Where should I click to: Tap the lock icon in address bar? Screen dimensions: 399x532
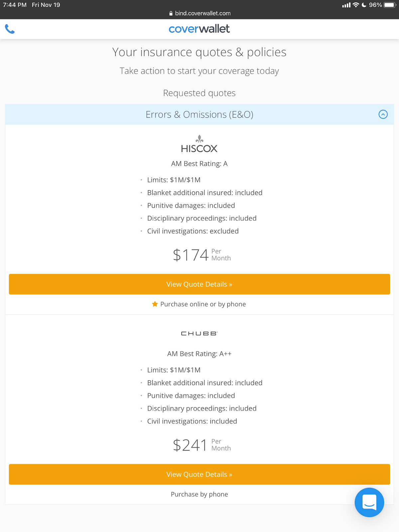(171, 13)
